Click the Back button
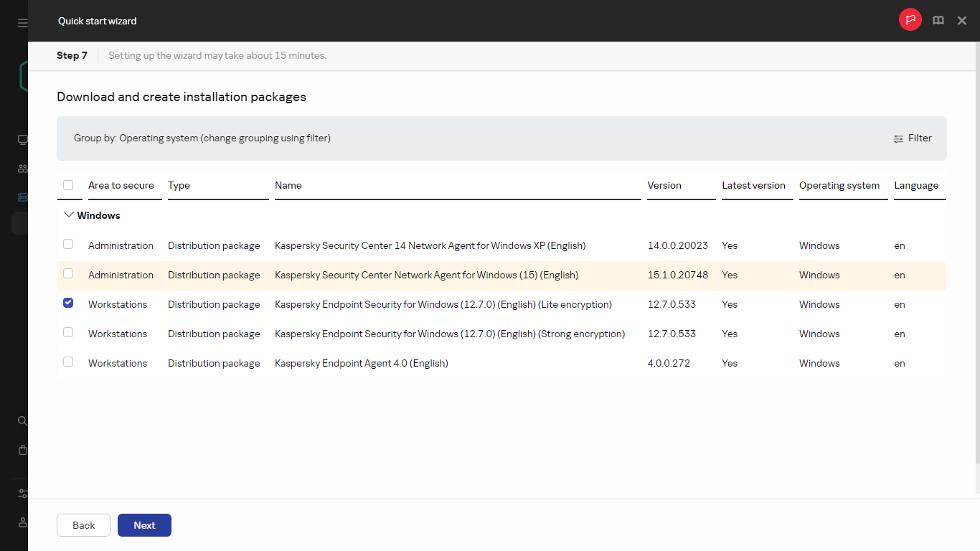The width and height of the screenshot is (980, 551). pyautogui.click(x=83, y=525)
